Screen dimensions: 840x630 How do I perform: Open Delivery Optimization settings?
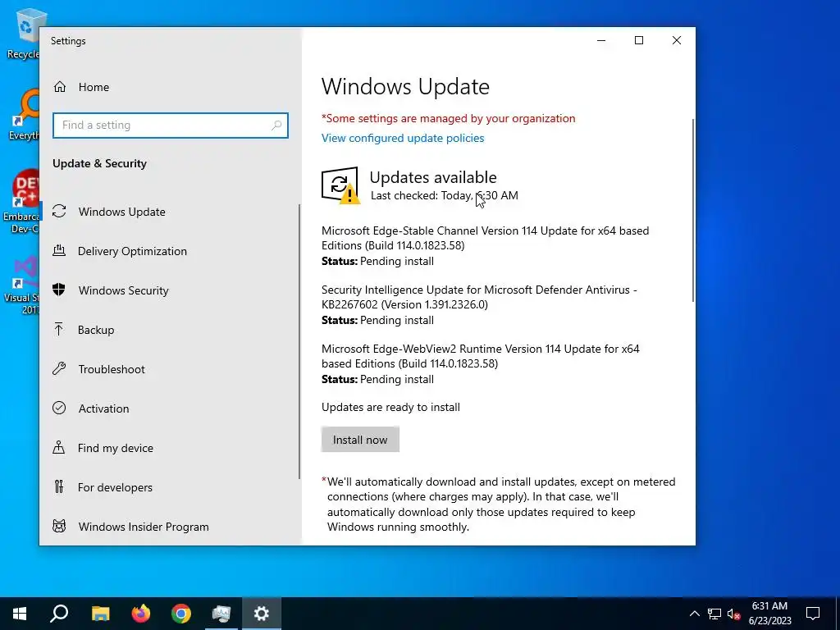tap(132, 251)
